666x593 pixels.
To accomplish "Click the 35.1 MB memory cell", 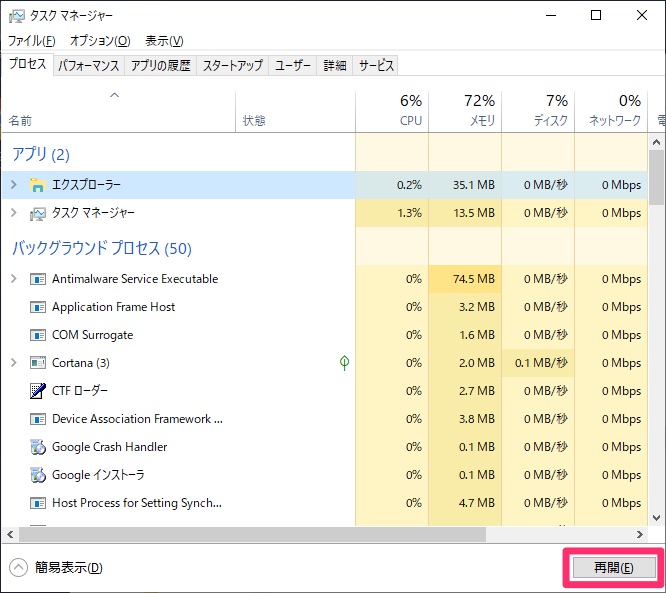I will tap(465, 185).
